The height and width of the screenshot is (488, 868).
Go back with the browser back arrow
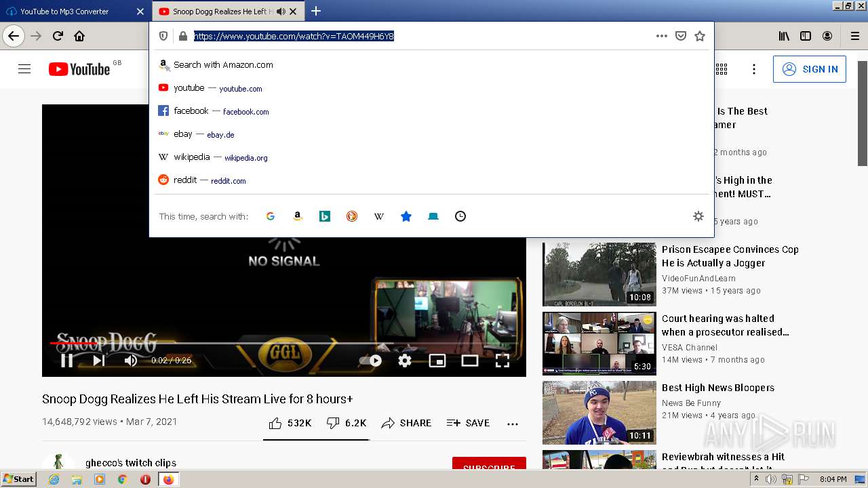coord(14,36)
